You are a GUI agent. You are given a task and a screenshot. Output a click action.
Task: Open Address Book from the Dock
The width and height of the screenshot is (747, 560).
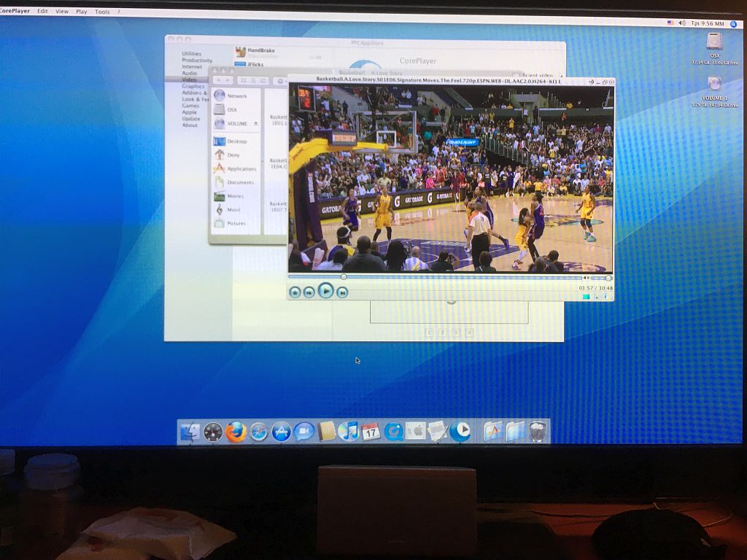pos(327,432)
